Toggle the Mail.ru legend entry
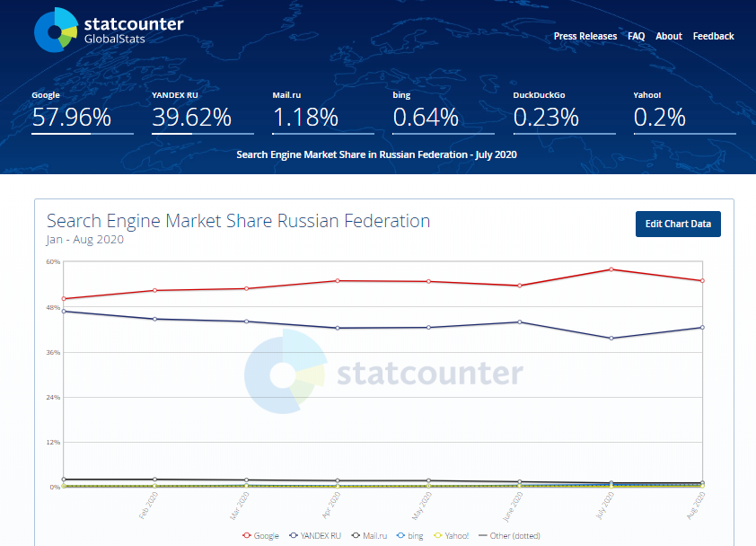Screen dimensions: 756x546 click(x=369, y=535)
